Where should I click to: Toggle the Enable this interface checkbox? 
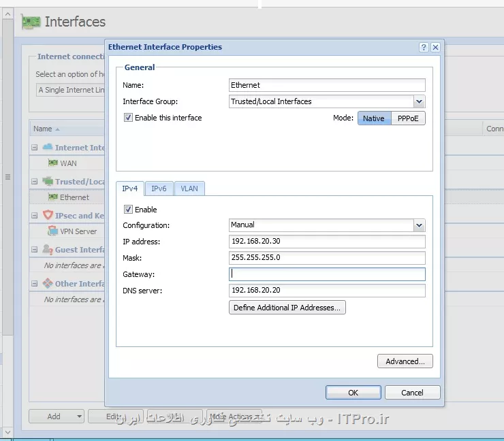pos(128,118)
